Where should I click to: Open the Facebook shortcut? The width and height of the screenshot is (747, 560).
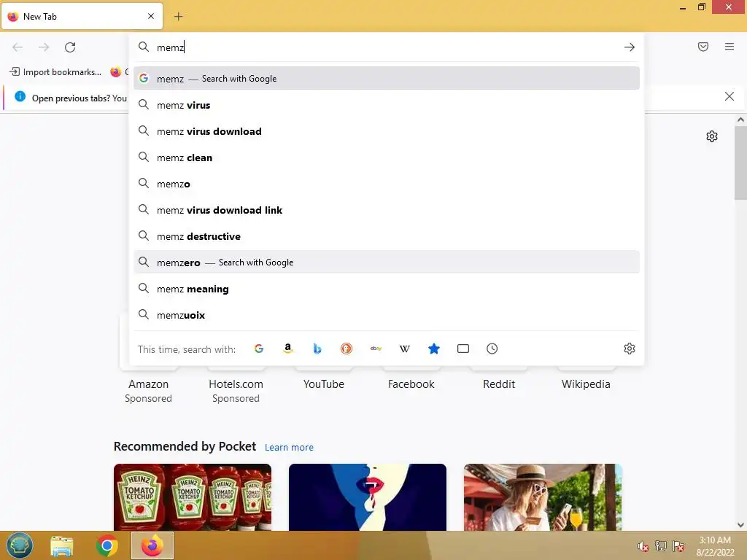411,384
